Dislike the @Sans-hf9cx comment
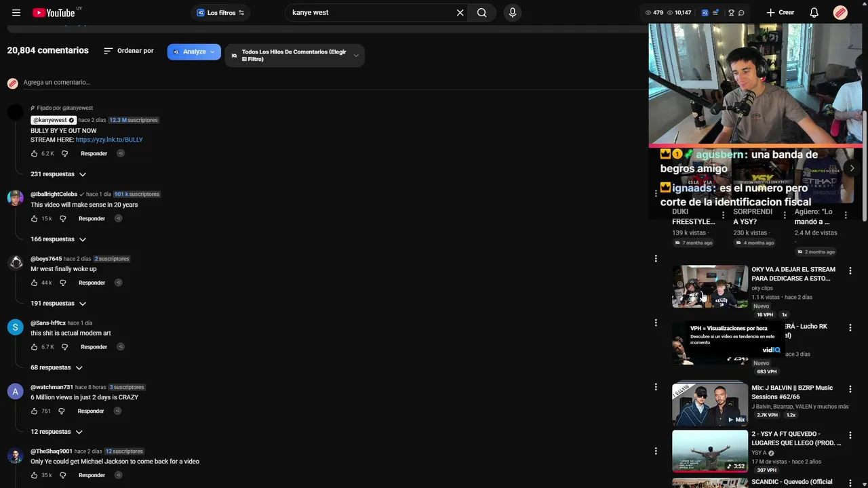The width and height of the screenshot is (868, 488). point(65,346)
